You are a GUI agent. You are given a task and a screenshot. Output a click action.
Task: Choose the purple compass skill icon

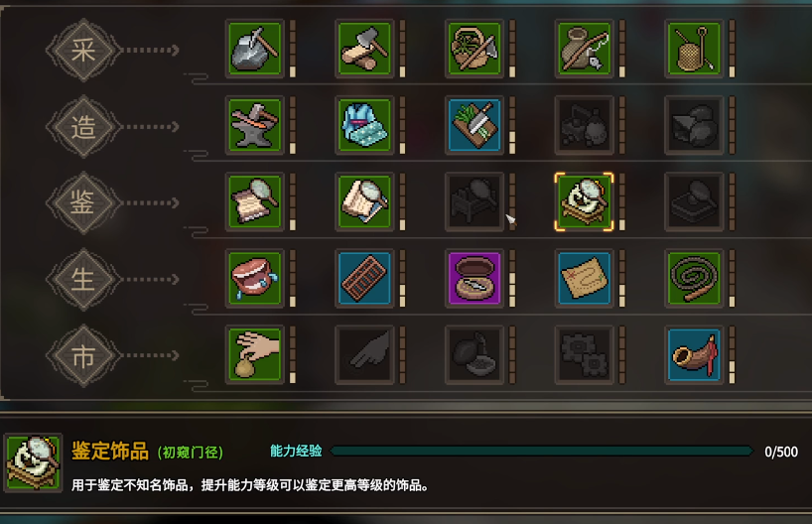474,279
